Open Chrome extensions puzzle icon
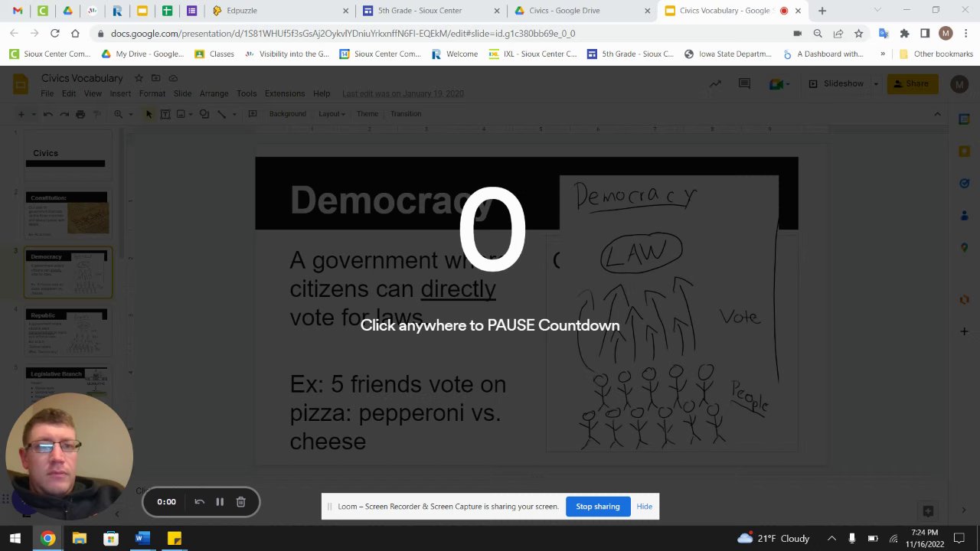The image size is (980, 551). (x=904, y=34)
